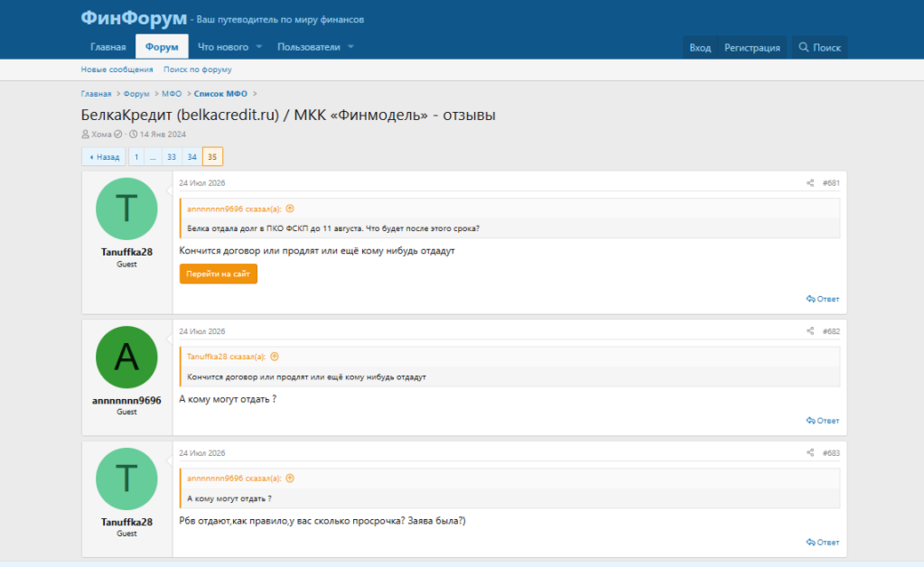The height and width of the screenshot is (567, 924).
Task: Open the 'Поиск' search button
Action: 820,48
